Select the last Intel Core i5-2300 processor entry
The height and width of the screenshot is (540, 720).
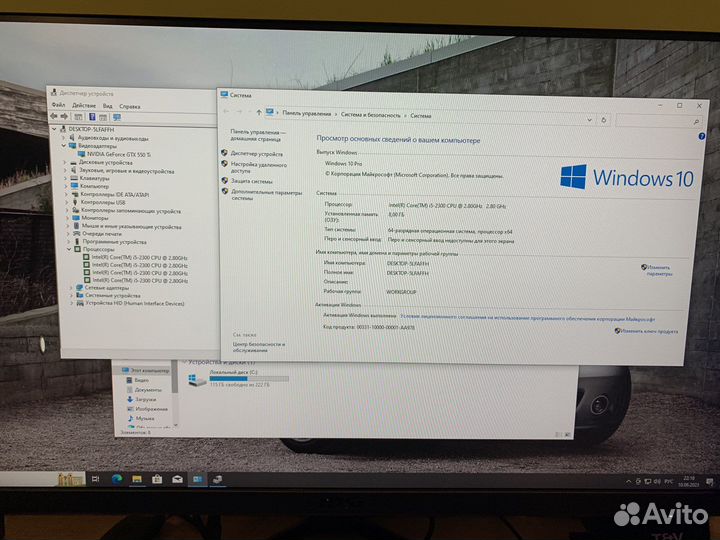pyautogui.click(x=140, y=280)
